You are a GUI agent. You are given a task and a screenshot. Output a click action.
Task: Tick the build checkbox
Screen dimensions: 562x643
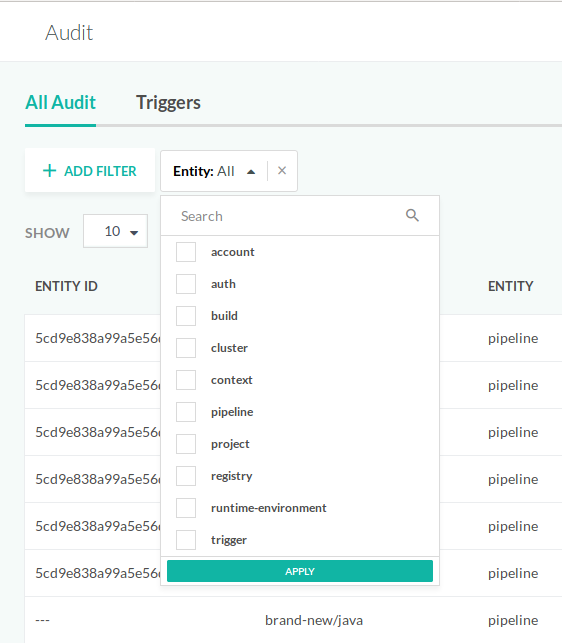(x=186, y=316)
